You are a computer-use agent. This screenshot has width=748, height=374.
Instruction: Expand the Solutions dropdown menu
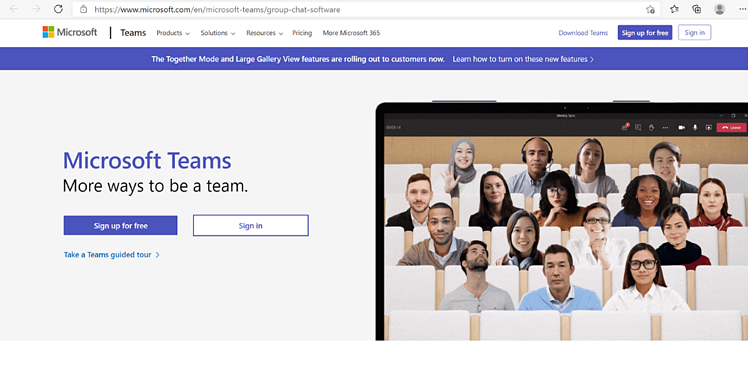click(x=218, y=33)
